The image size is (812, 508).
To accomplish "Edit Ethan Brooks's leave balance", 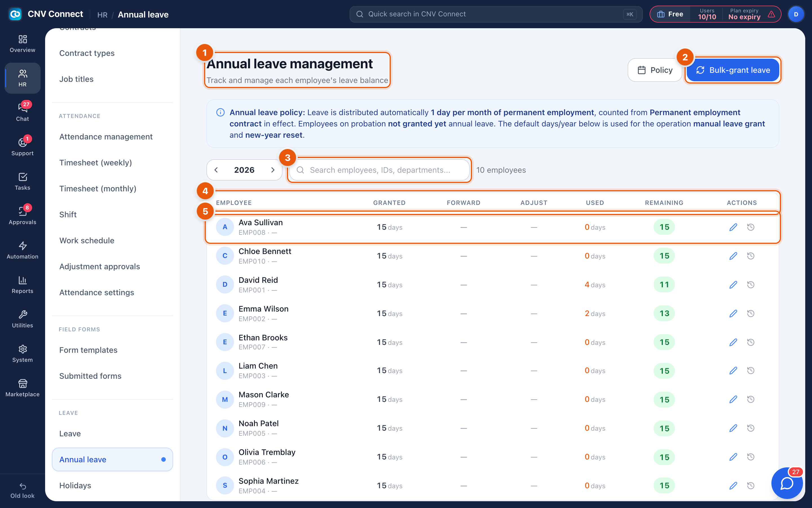I will pyautogui.click(x=733, y=342).
